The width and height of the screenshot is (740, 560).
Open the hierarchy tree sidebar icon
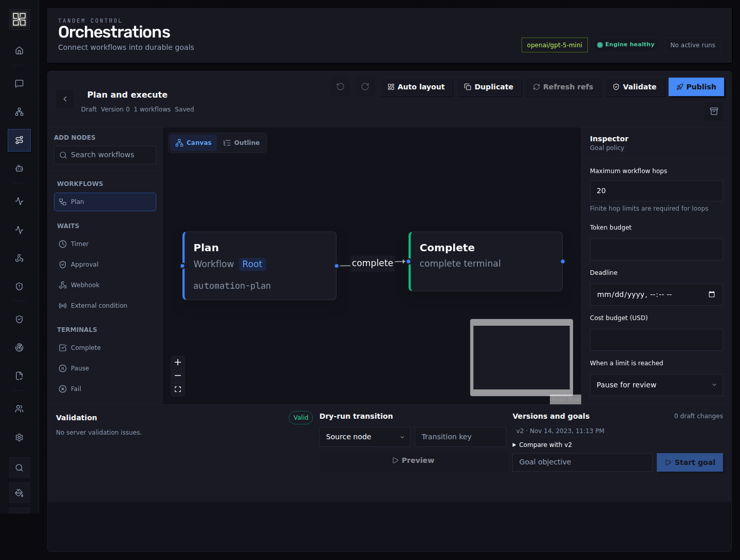coord(19,111)
